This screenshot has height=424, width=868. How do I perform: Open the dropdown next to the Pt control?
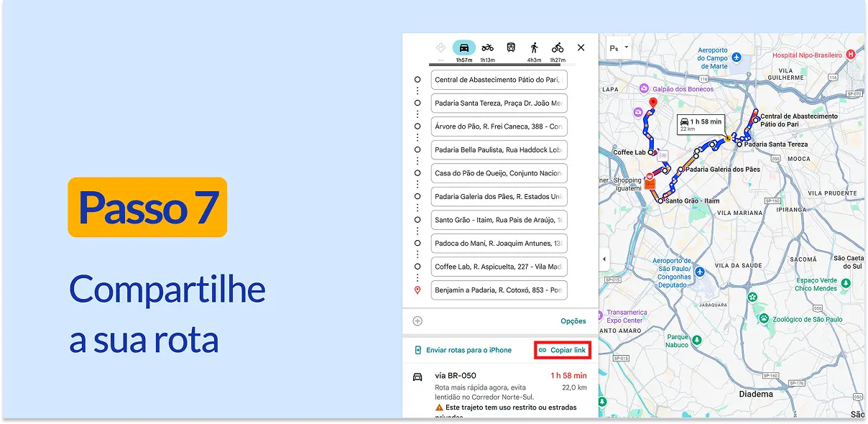(x=625, y=48)
